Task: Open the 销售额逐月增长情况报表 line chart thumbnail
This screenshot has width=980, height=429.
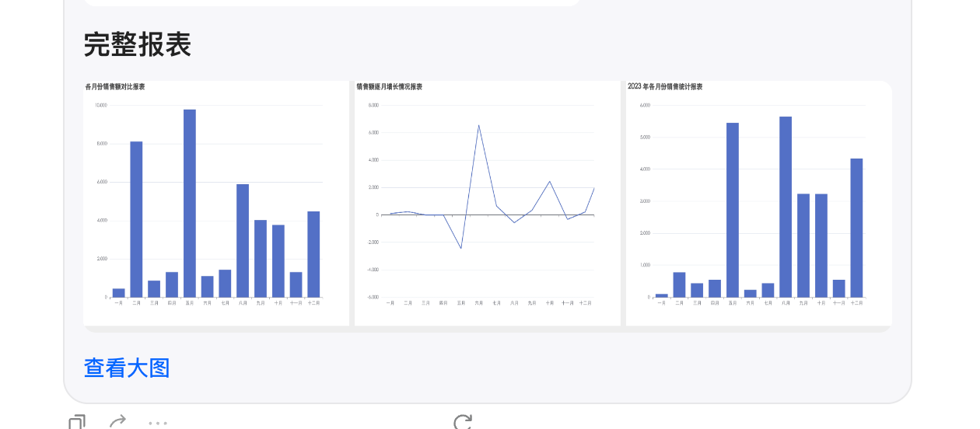Action: 488,204
